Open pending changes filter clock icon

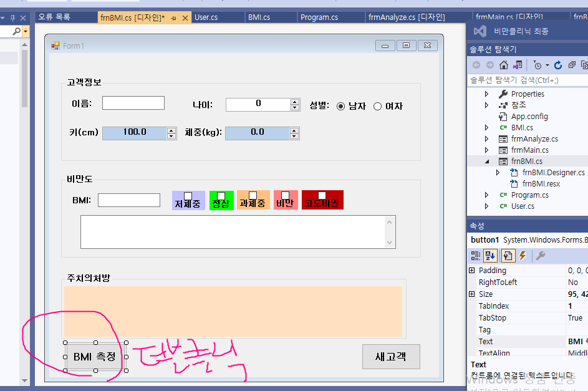tap(537, 65)
